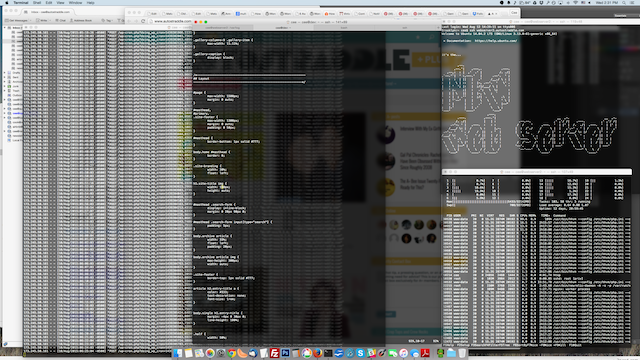Open Finder from the Dock
This screenshot has height=360, width=640.
[178, 353]
